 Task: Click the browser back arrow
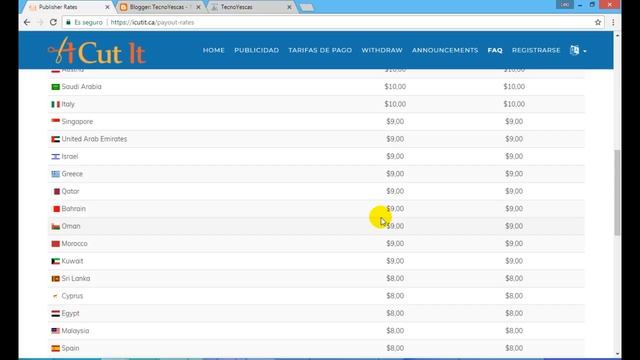27,22
